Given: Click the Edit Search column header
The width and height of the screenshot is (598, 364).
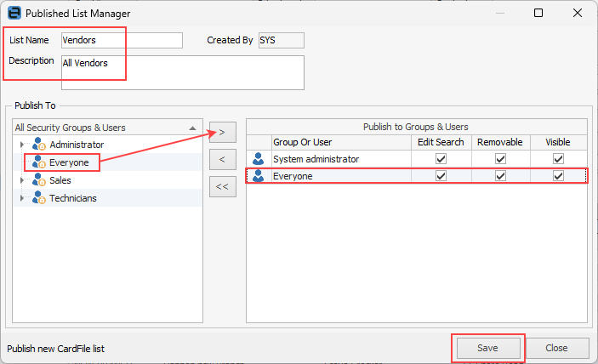Looking at the screenshot, I should pos(441,142).
